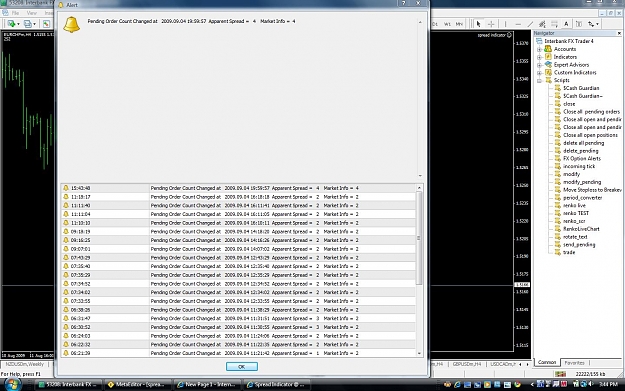Open the USDCADm chart tab
625x391 pixels.
(502, 364)
